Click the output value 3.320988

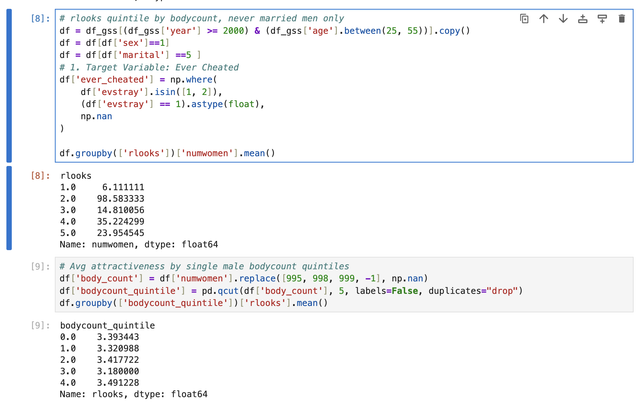118,348
